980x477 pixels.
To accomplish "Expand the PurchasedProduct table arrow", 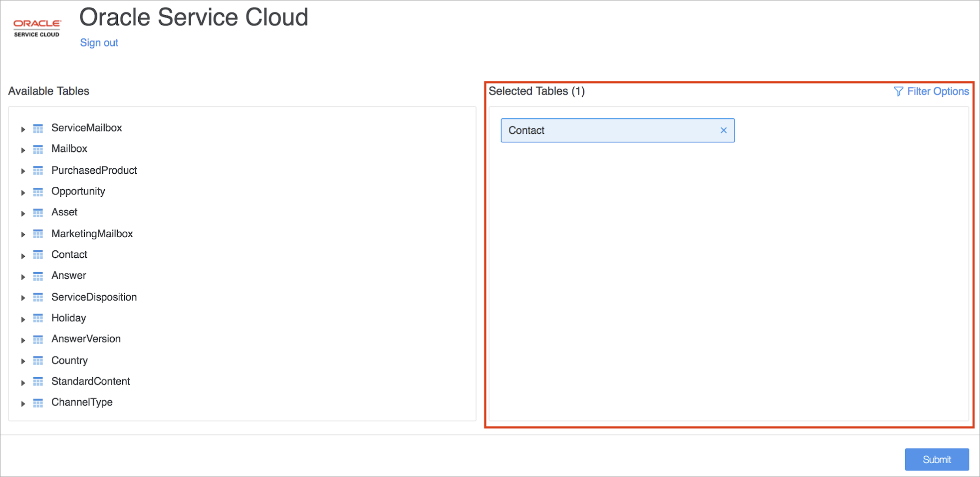I will click(x=23, y=171).
